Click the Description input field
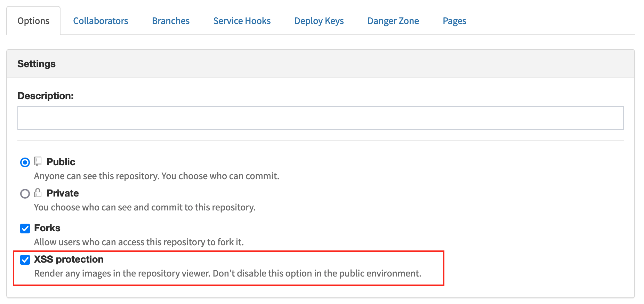The width and height of the screenshot is (644, 304). coord(320,118)
